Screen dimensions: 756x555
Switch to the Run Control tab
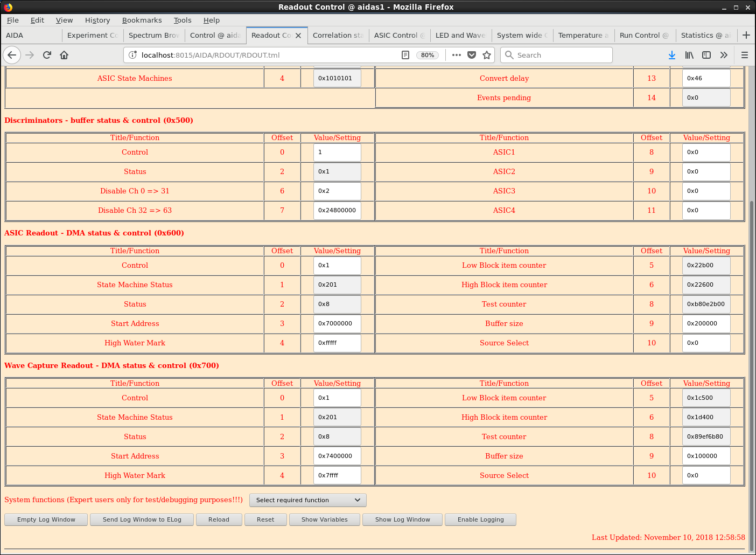click(643, 35)
